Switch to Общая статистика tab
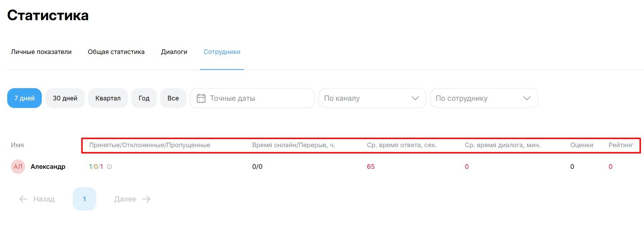Image resolution: width=644 pixels, height=235 pixels. click(116, 52)
